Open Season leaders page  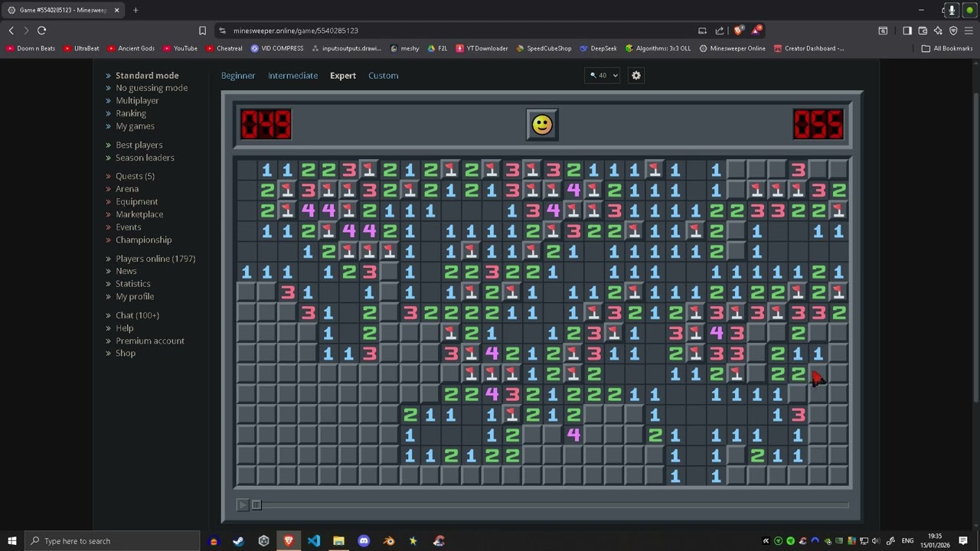pyautogui.click(x=145, y=158)
